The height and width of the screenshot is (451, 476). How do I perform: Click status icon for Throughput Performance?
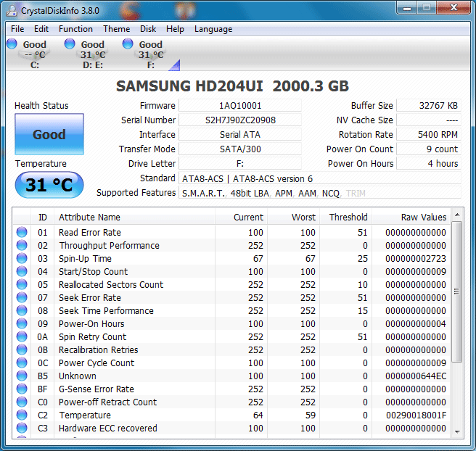(22, 245)
